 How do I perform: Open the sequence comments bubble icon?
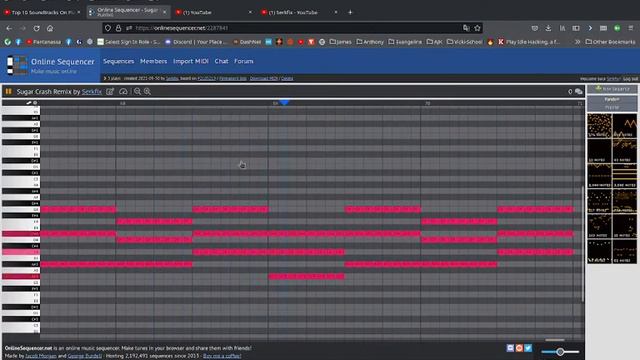578,91
